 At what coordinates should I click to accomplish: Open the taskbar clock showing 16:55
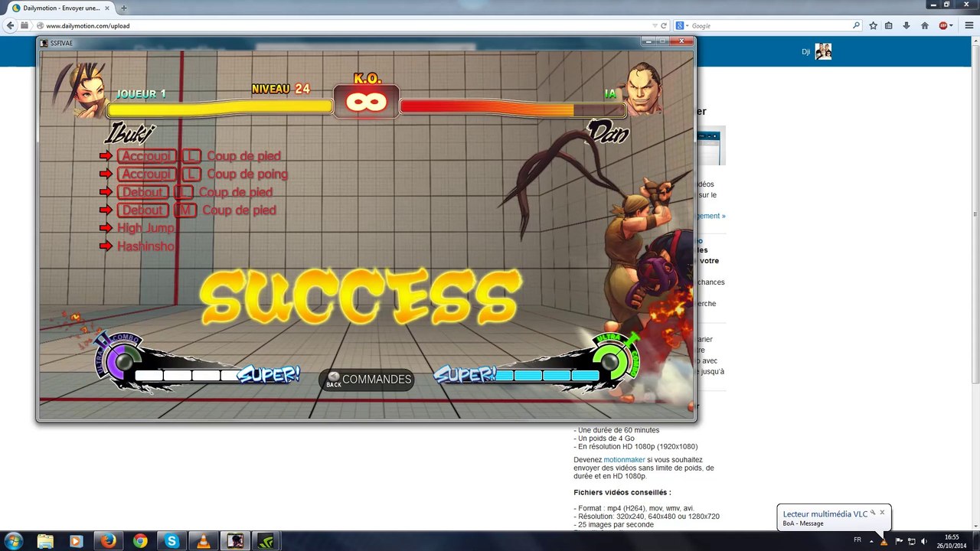click(952, 541)
